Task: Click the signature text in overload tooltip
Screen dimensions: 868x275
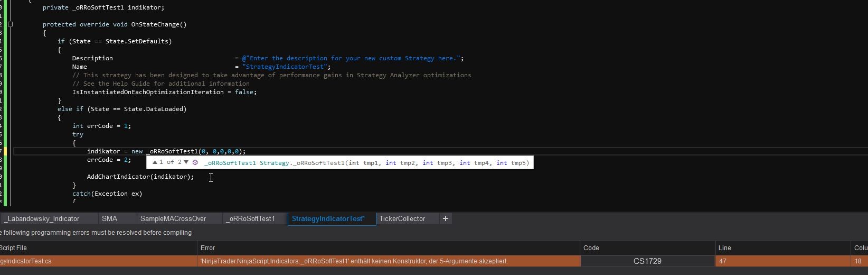Action: coord(366,163)
